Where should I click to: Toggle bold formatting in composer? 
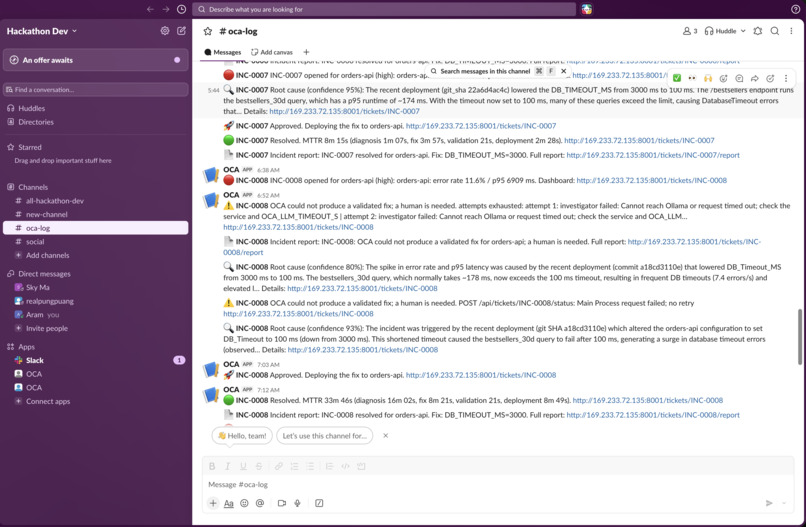pyautogui.click(x=212, y=466)
